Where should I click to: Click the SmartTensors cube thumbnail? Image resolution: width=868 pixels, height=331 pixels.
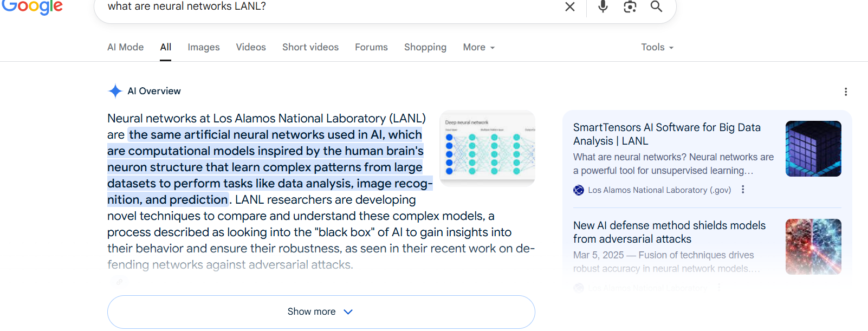[813, 148]
